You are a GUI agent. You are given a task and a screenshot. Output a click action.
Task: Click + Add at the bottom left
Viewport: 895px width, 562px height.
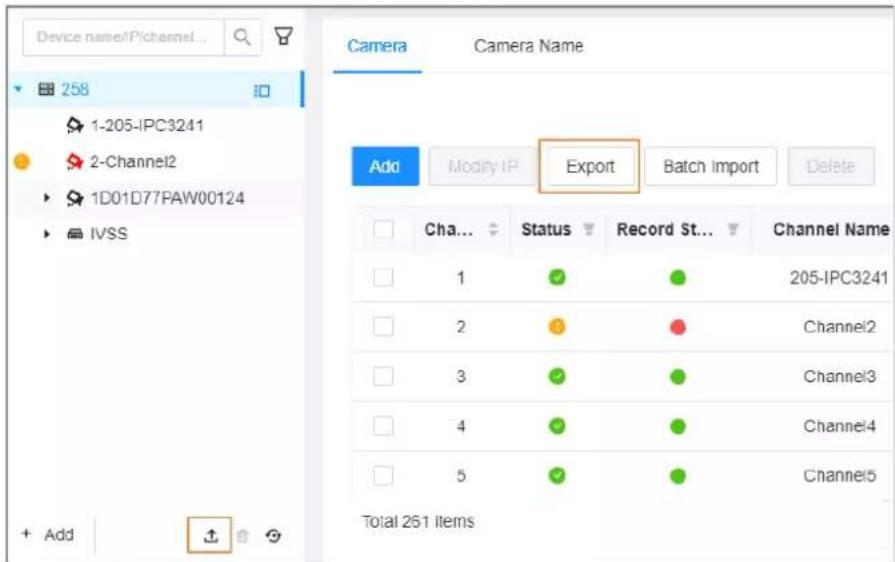pyautogui.click(x=48, y=535)
